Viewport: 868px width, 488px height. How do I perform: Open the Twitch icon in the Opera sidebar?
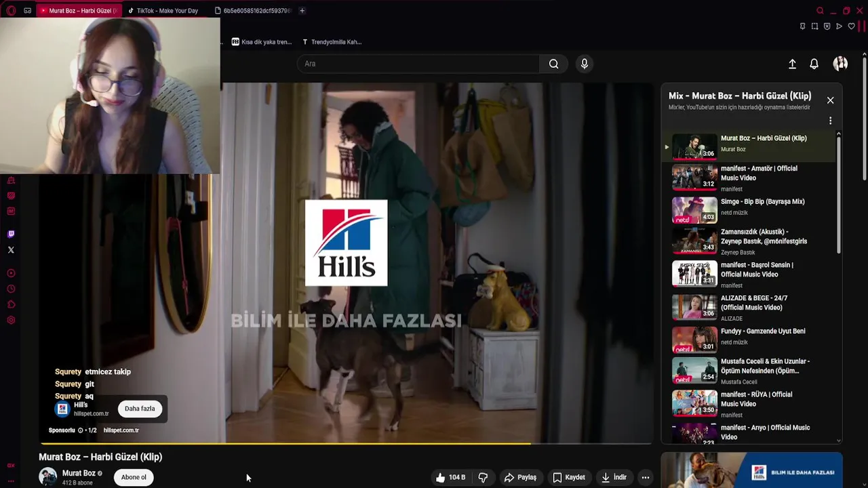click(x=11, y=235)
